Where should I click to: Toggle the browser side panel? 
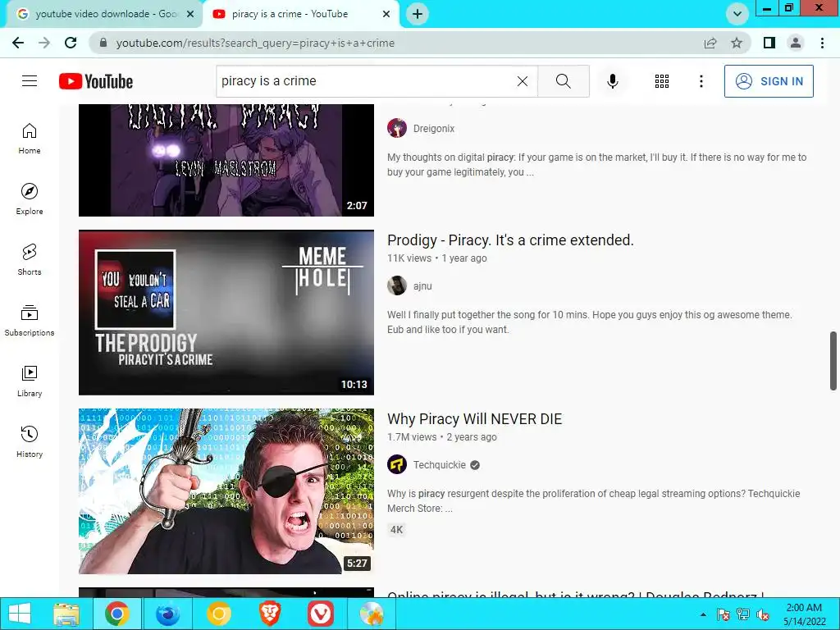tap(769, 43)
